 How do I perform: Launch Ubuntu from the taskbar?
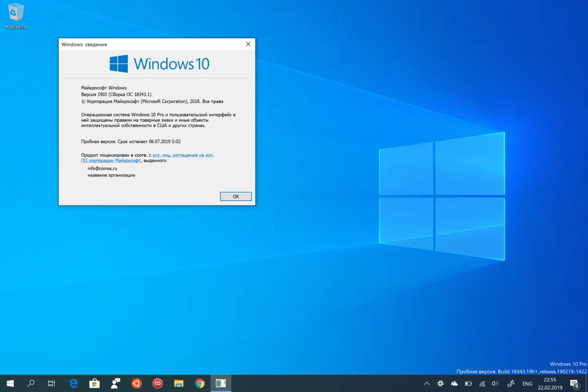[136, 383]
